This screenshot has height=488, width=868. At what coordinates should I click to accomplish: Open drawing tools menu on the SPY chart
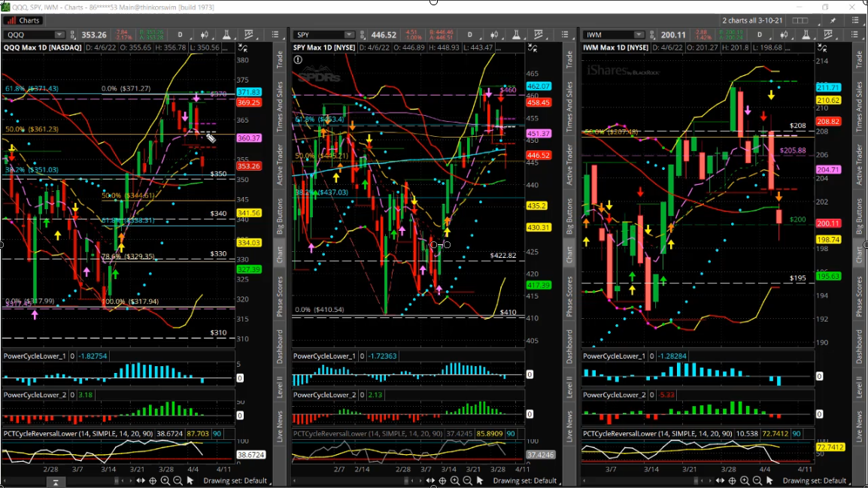[x=538, y=35]
